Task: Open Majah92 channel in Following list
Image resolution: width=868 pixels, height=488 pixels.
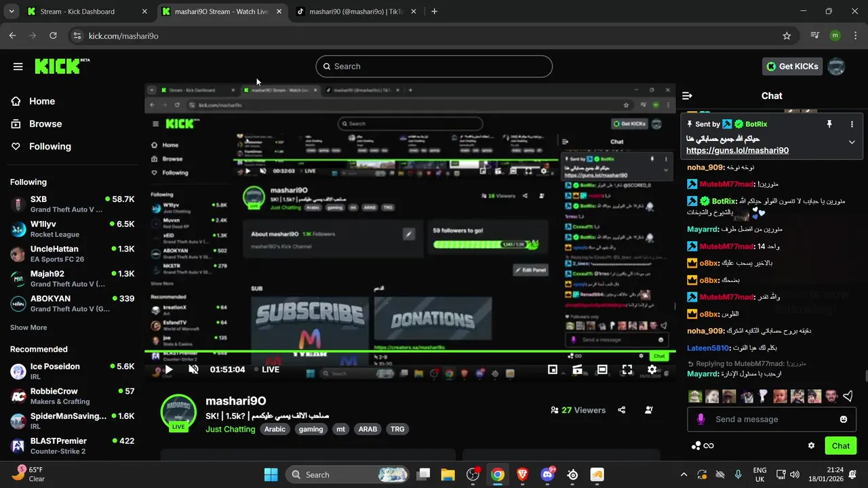Action: click(x=72, y=279)
